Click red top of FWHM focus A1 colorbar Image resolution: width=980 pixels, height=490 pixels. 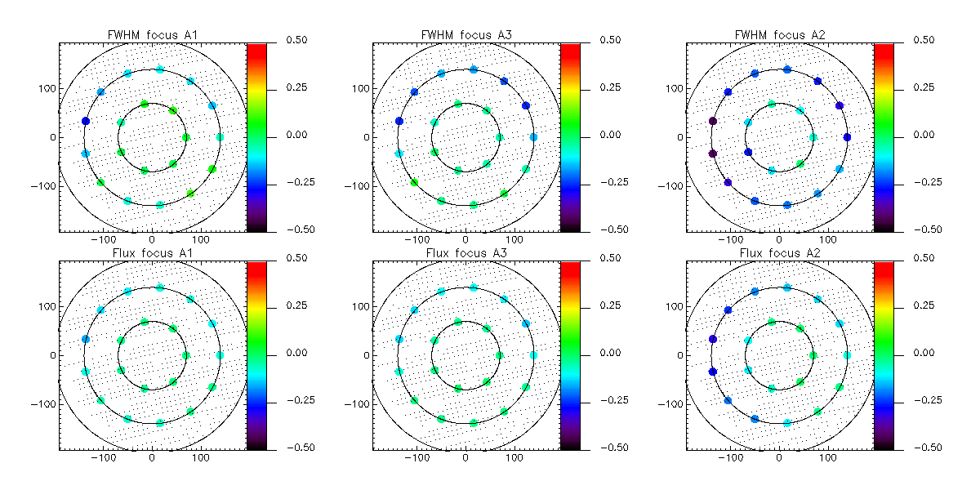point(257,49)
